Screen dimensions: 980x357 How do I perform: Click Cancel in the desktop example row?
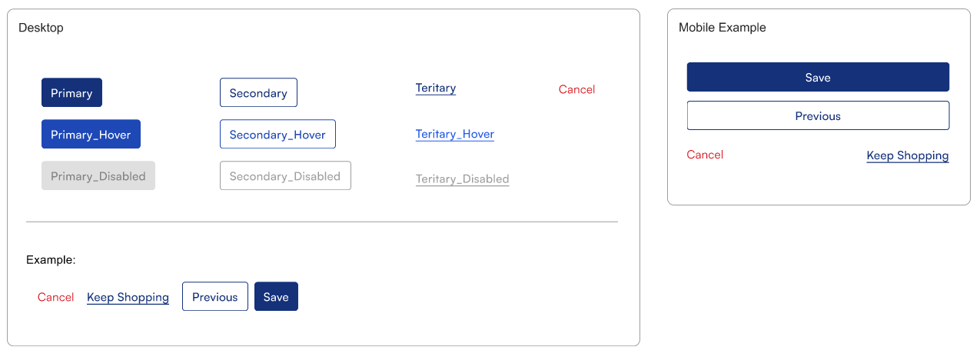(56, 297)
